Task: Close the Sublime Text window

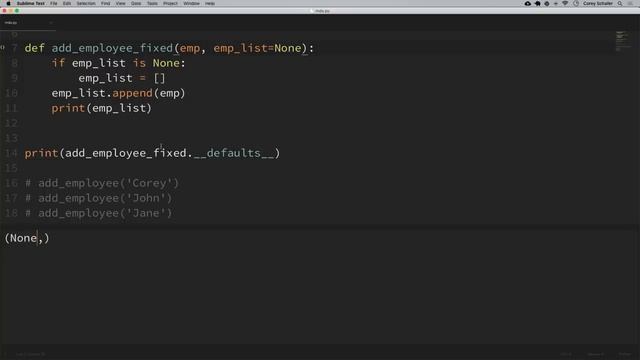Action: [x=4, y=11]
